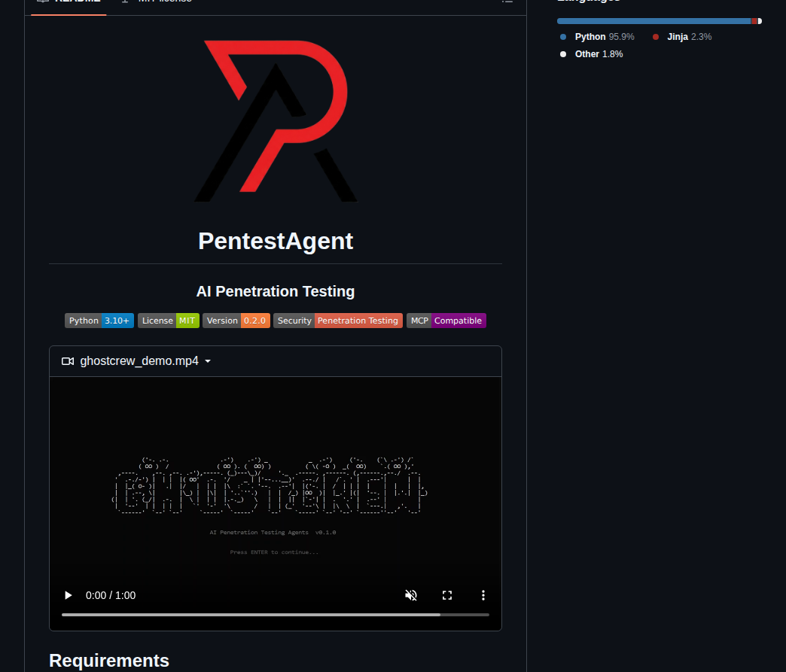This screenshot has width=786, height=672.
Task: Unmute the demo video audio
Action: coord(411,595)
